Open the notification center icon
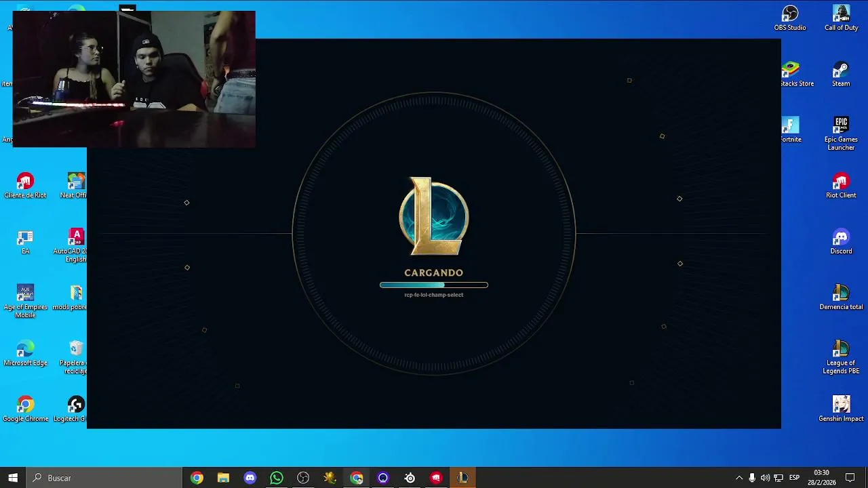The image size is (868, 488). 850,478
